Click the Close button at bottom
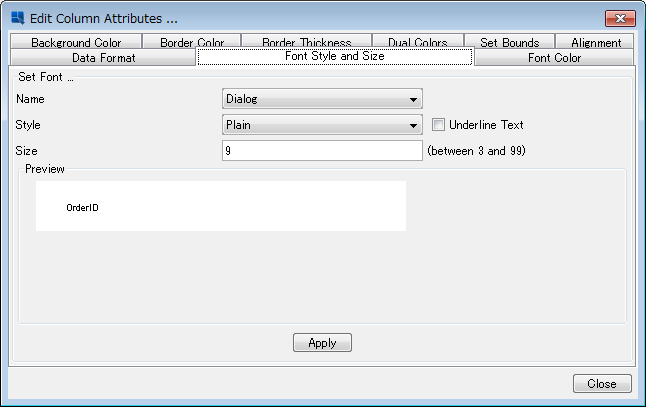Viewport: 646px width, 407px height. pyautogui.click(x=602, y=384)
